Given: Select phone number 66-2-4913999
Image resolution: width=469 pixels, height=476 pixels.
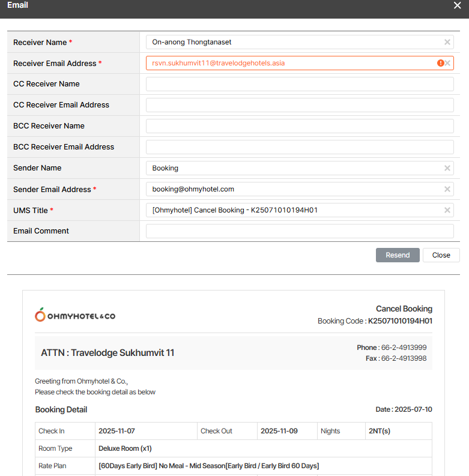Looking at the screenshot, I should (404, 348).
